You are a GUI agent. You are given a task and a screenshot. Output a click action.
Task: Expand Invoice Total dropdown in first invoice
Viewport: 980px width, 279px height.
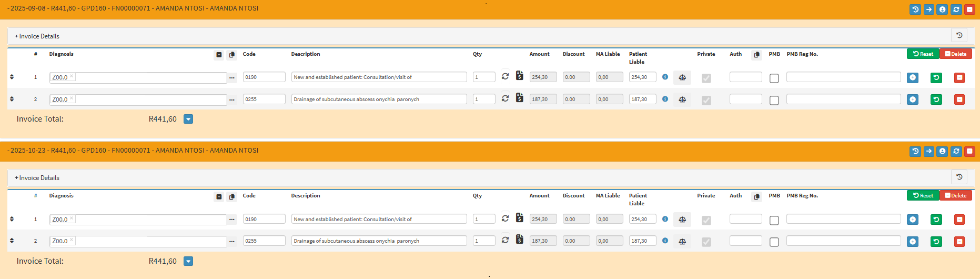(x=188, y=119)
